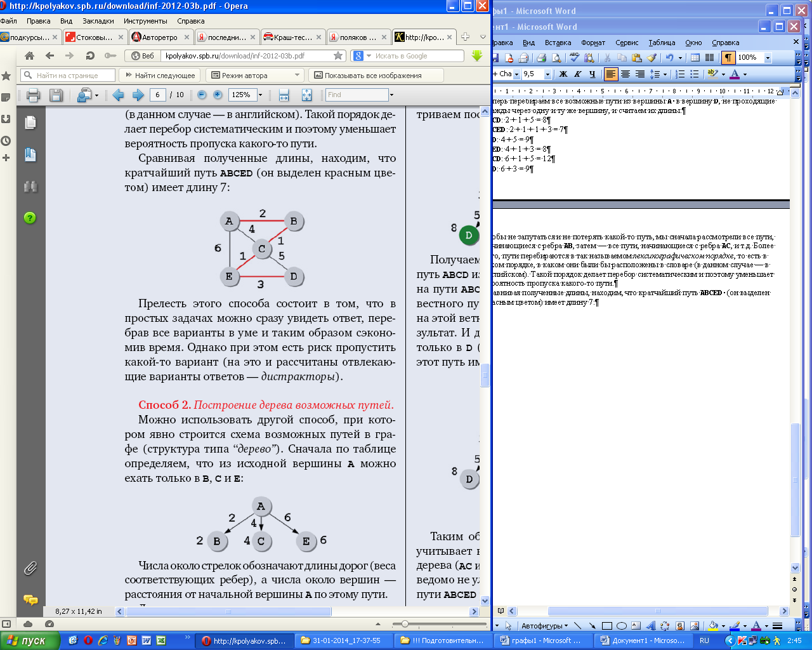Toggle 'Показывать все изображения' in Opera
This screenshot has height=650, width=812.
click(x=376, y=76)
